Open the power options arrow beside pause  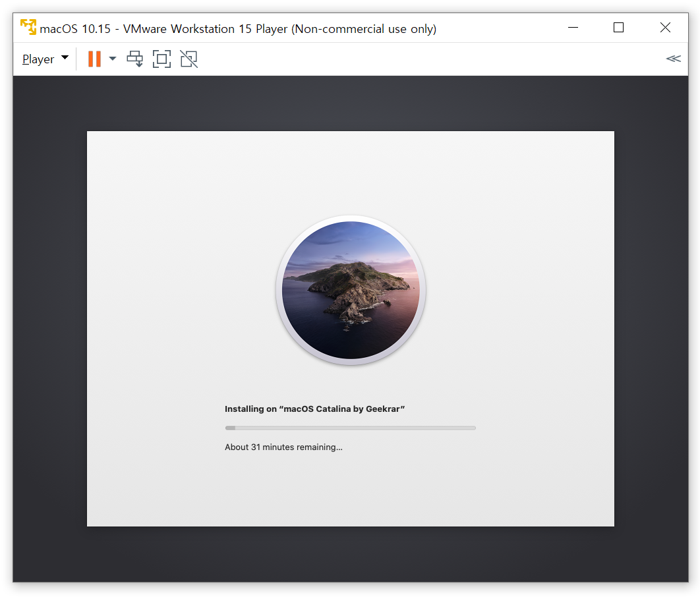point(113,59)
